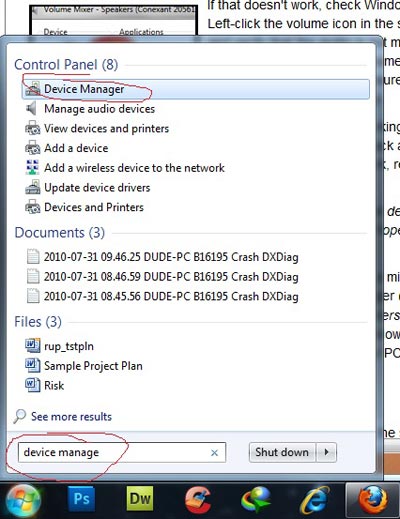Open See more results link

[x=71, y=417]
